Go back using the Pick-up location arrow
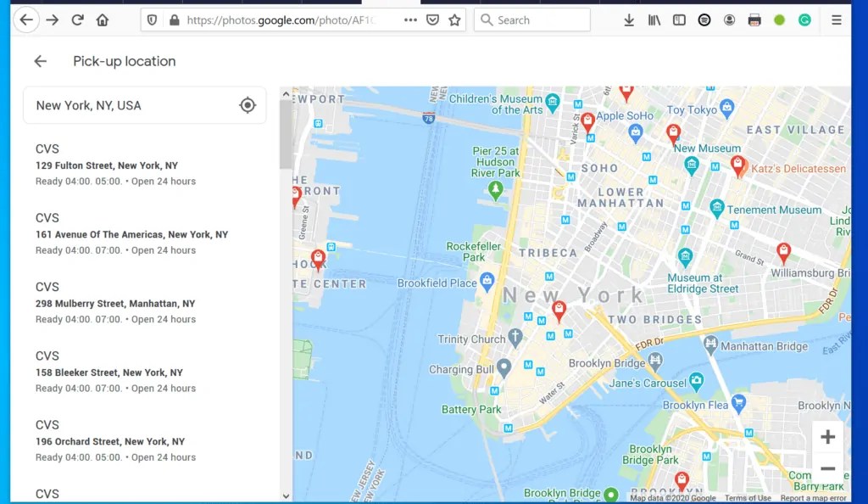The height and width of the screenshot is (504, 868). pos(40,61)
